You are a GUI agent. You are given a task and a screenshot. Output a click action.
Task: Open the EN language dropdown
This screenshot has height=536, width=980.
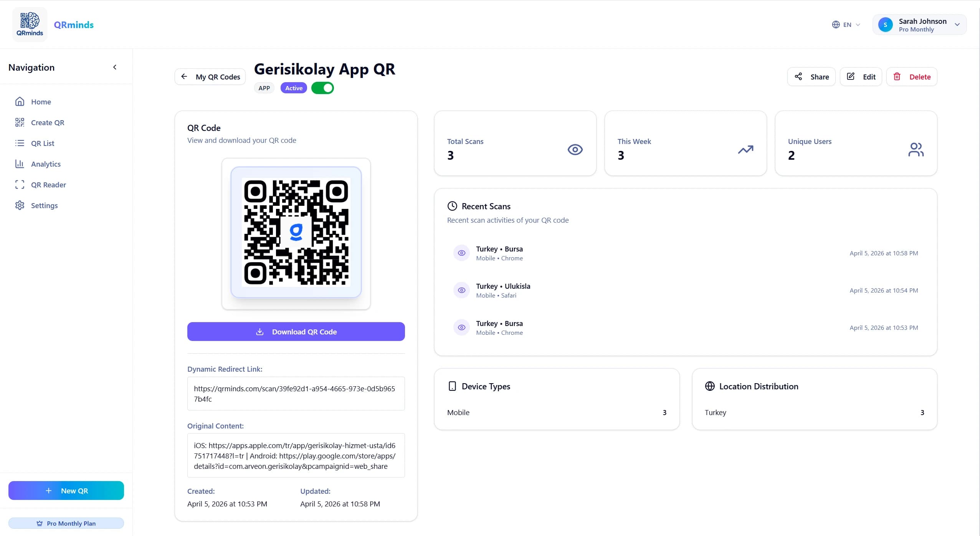coord(846,24)
